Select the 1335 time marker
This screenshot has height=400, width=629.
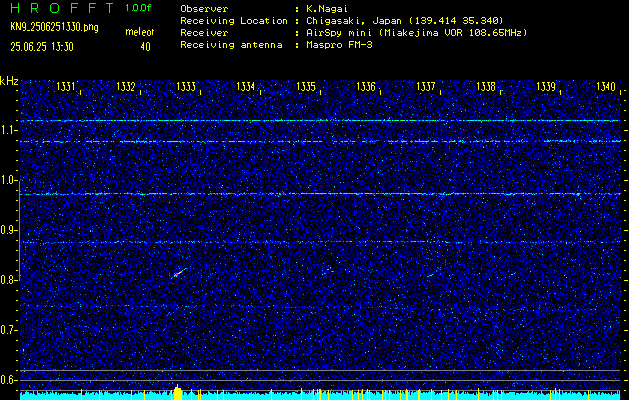point(306,87)
